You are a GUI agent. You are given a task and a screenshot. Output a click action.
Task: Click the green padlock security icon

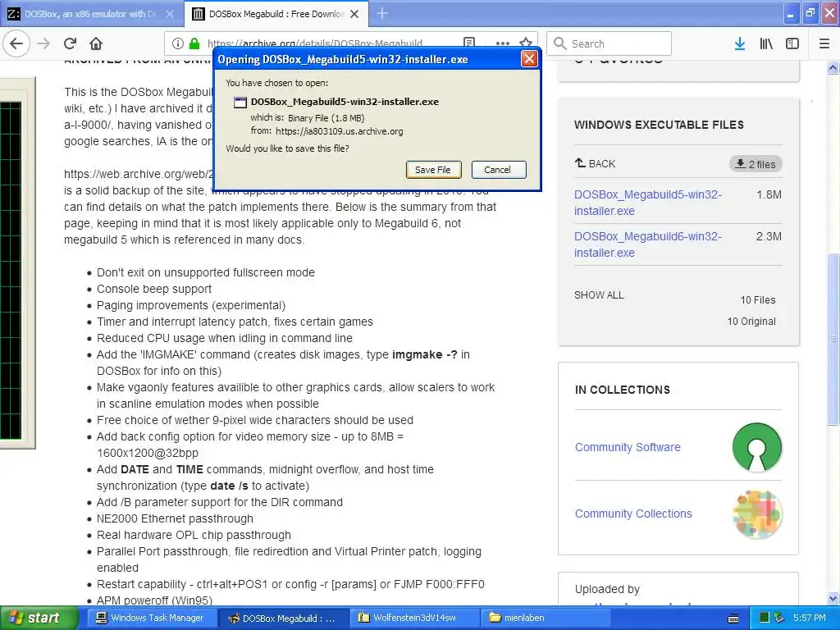coord(194,43)
